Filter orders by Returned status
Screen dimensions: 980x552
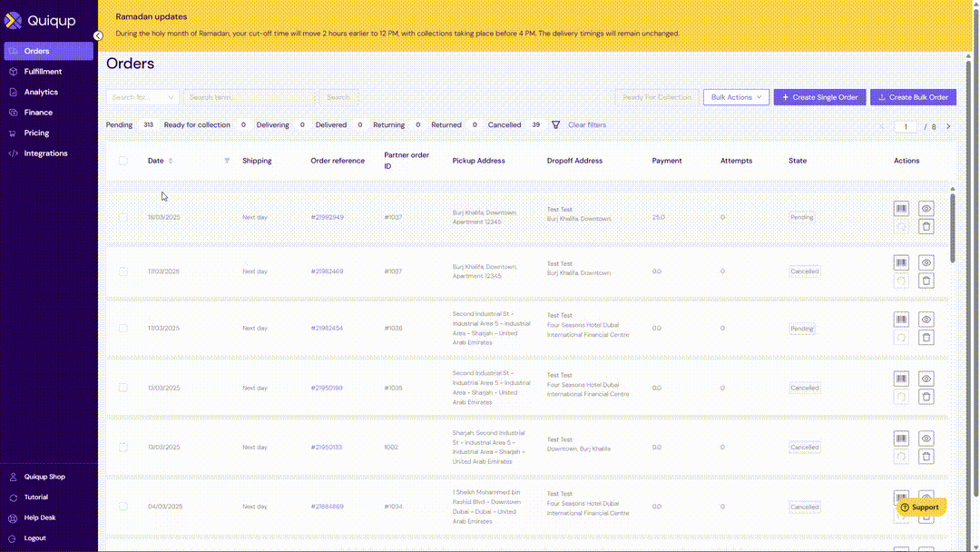(455, 125)
